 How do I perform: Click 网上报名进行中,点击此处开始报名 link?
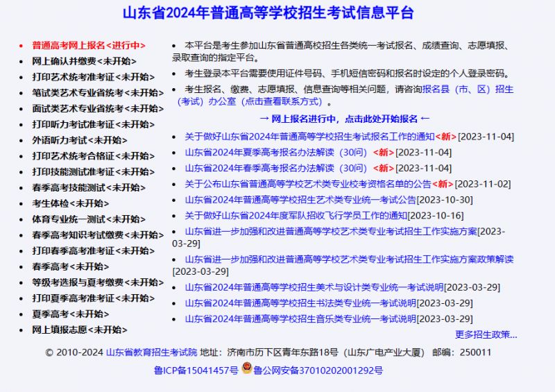[344, 119]
